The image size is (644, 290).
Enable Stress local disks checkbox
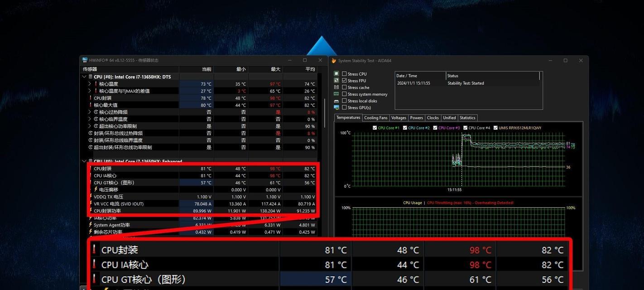344,101
